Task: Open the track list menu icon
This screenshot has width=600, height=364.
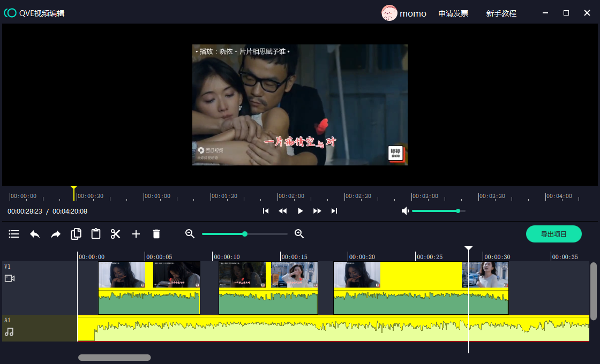Action: pos(14,234)
